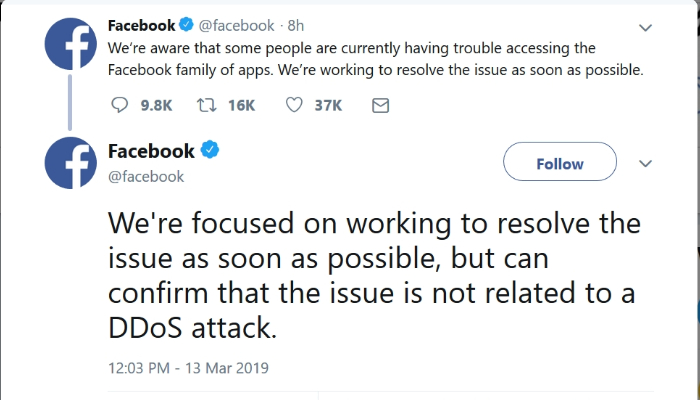This screenshot has width=700, height=400.
Task: Send tweet via Direct Message envelope icon
Action: click(x=380, y=105)
